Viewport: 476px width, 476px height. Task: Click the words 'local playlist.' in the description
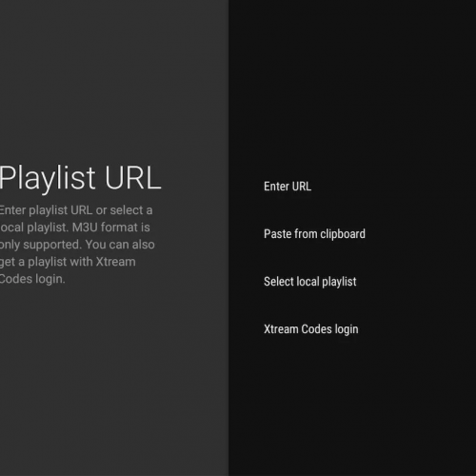[34, 228]
